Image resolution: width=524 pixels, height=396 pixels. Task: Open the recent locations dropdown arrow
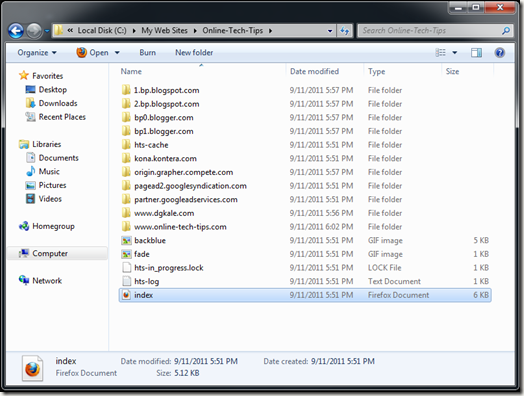(47, 31)
